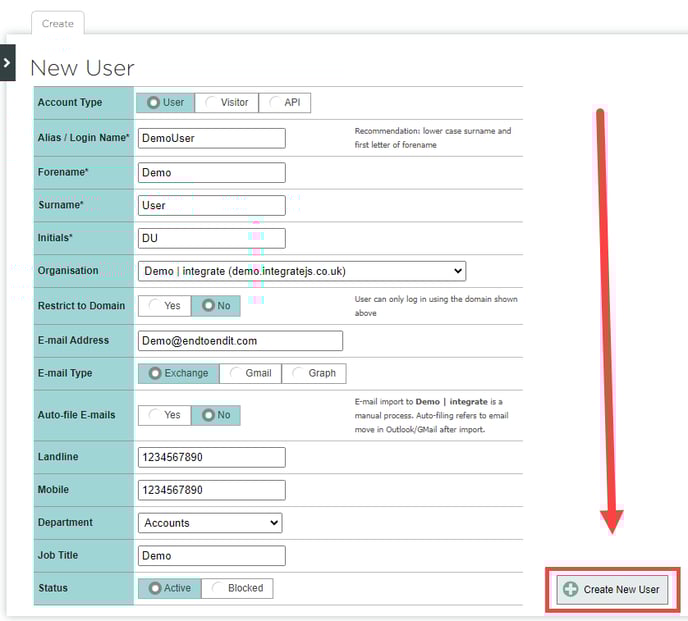
Task: Focus the Forename text box
Action: pyautogui.click(x=211, y=173)
